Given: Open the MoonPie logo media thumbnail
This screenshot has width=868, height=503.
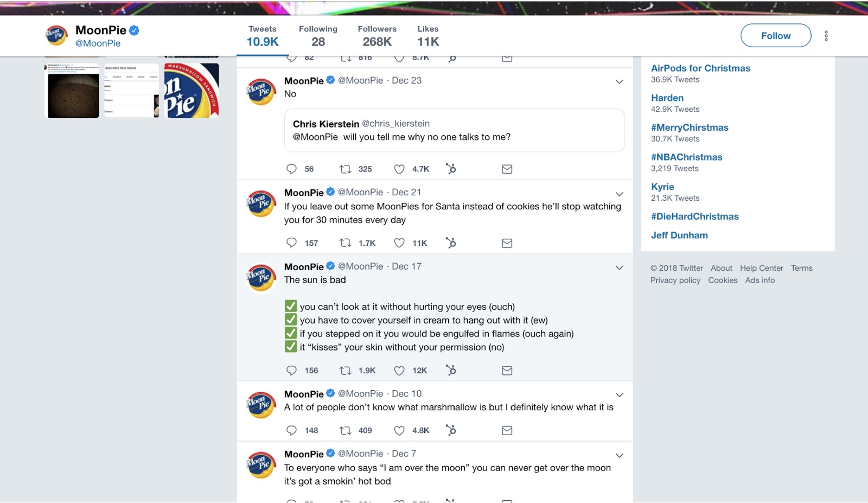Looking at the screenshot, I should (192, 90).
